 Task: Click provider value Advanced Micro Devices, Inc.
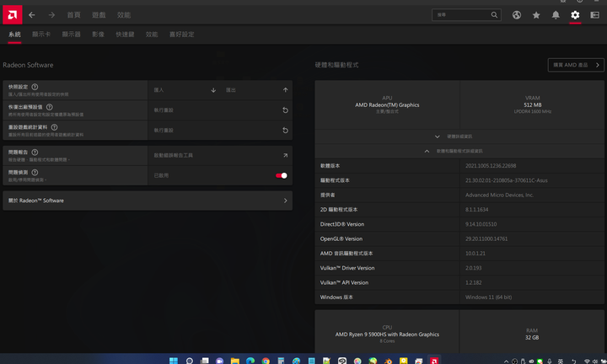pyautogui.click(x=499, y=195)
